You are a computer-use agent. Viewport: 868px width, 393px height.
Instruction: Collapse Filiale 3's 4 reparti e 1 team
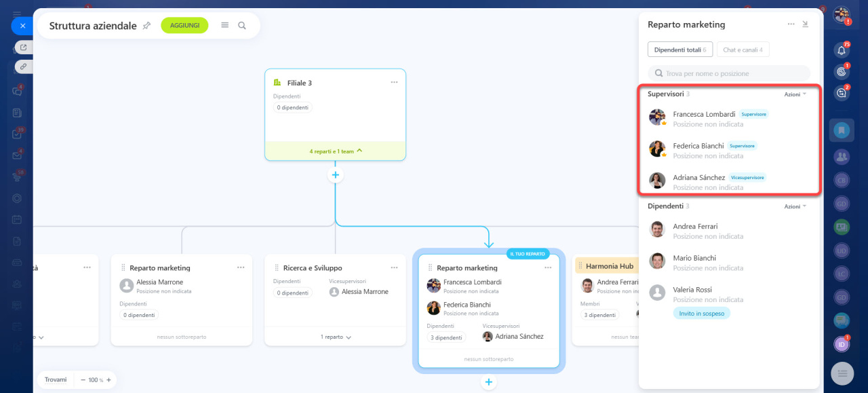335,151
